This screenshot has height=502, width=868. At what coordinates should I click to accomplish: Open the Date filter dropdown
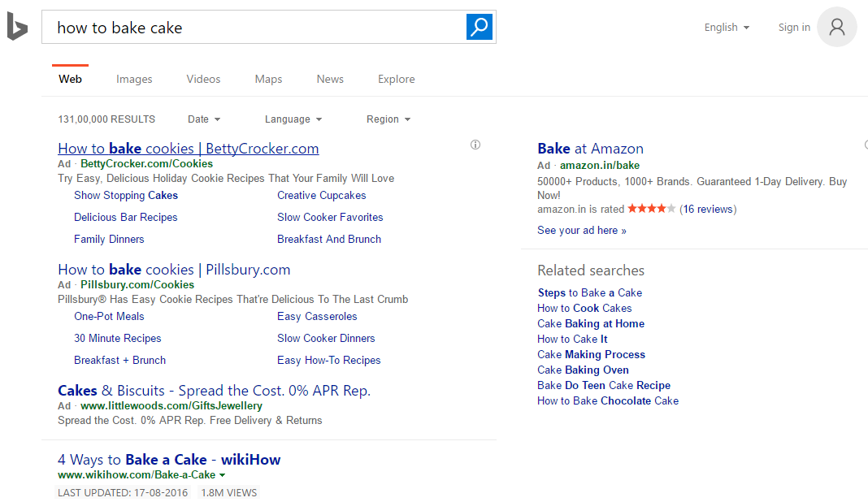(203, 119)
